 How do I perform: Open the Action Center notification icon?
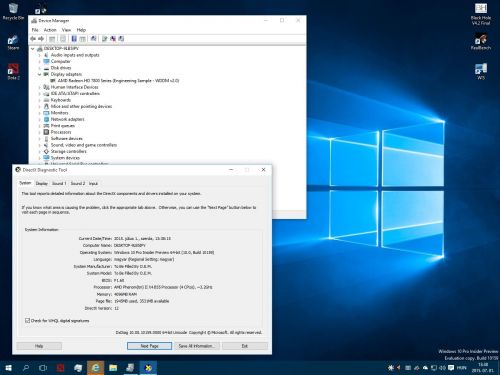pos(451,368)
